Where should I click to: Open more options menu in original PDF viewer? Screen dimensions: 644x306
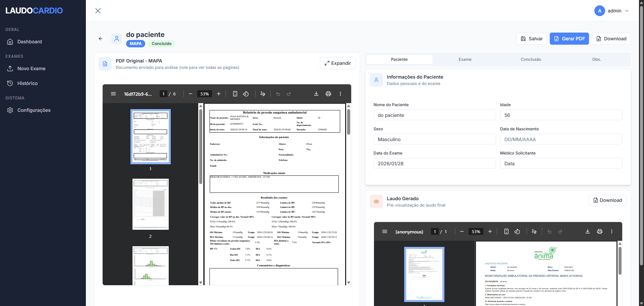[340, 94]
